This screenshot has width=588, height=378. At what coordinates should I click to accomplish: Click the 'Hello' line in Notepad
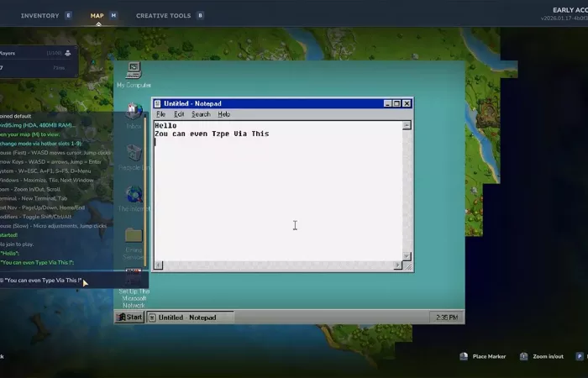(165, 126)
